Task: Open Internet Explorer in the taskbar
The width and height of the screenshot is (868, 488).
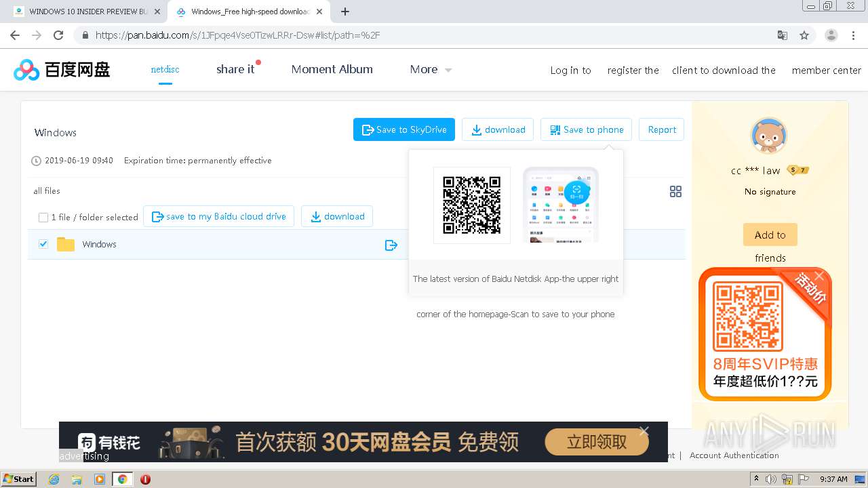Action: point(54,479)
